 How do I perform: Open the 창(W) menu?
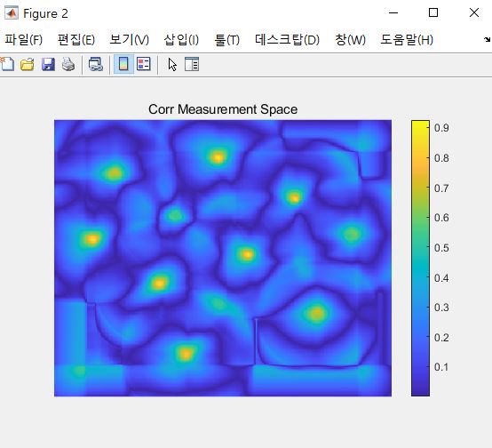coord(350,40)
